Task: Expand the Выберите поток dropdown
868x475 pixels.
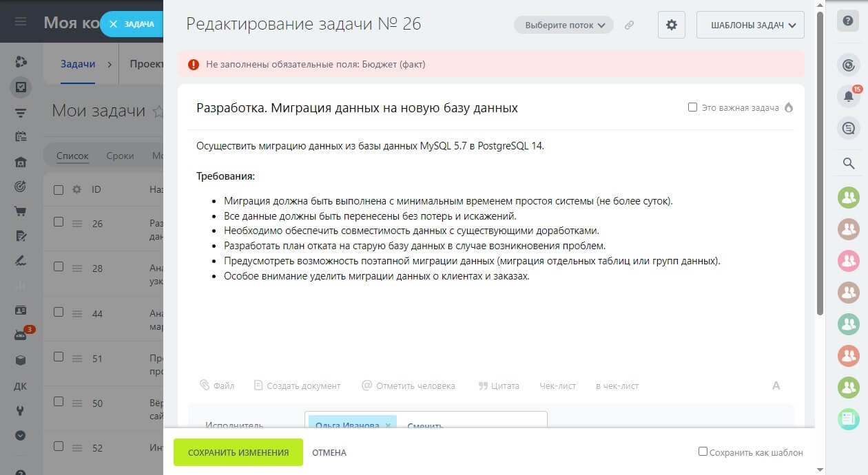Action: tap(564, 25)
